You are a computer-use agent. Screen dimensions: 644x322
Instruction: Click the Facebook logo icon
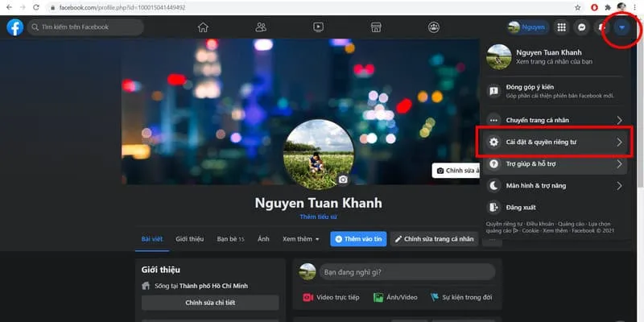point(14,27)
